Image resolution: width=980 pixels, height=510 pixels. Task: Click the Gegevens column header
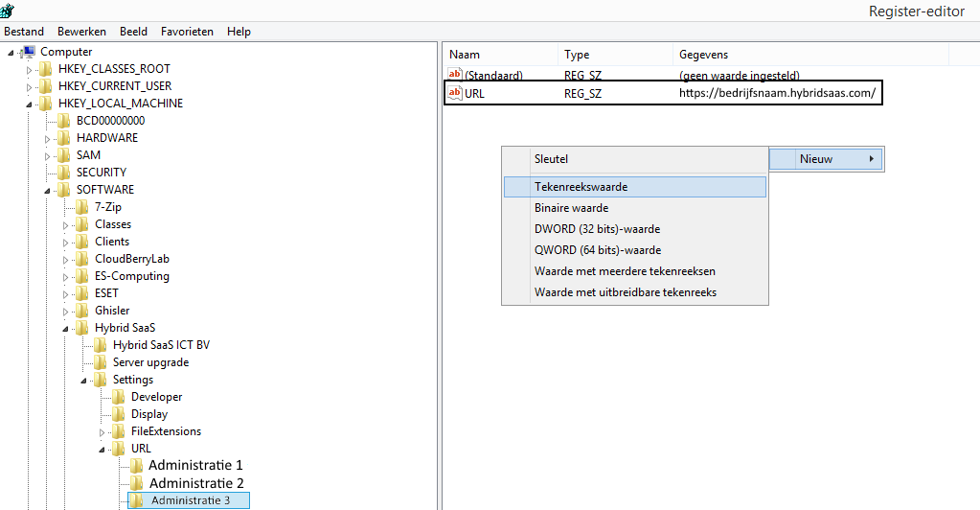point(703,55)
